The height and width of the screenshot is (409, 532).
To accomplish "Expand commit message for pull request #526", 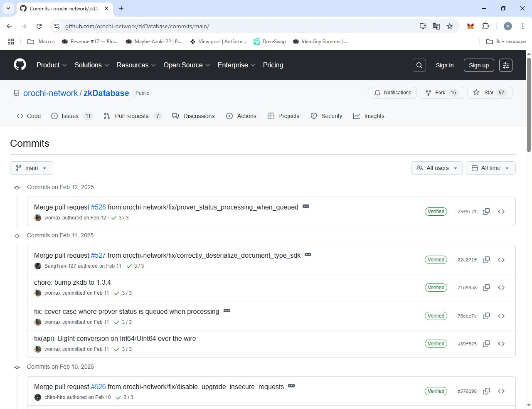I will click(x=291, y=386).
